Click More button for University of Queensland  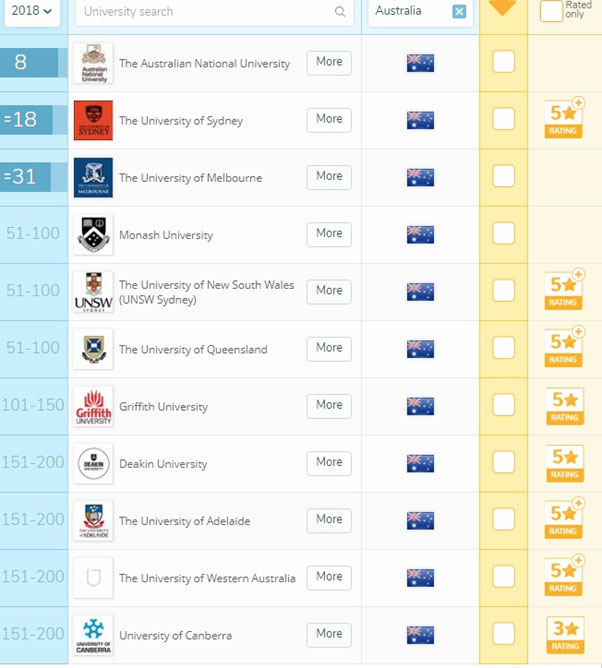[x=329, y=348]
